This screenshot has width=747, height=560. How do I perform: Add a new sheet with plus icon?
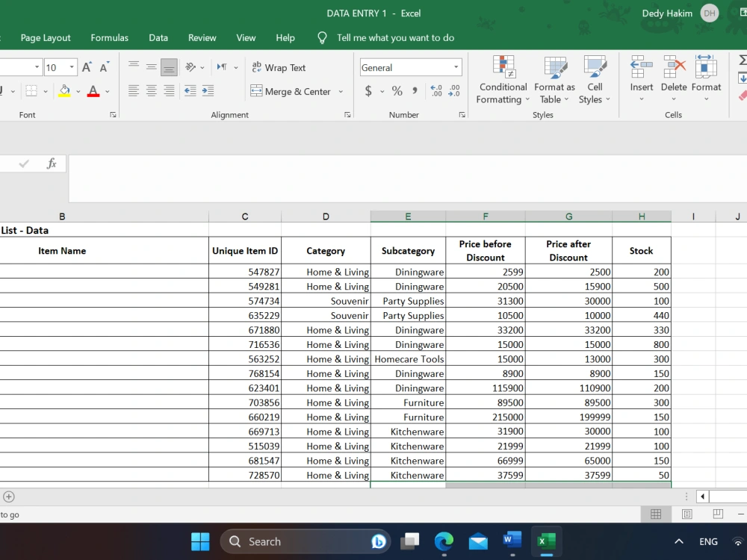pos(8,497)
